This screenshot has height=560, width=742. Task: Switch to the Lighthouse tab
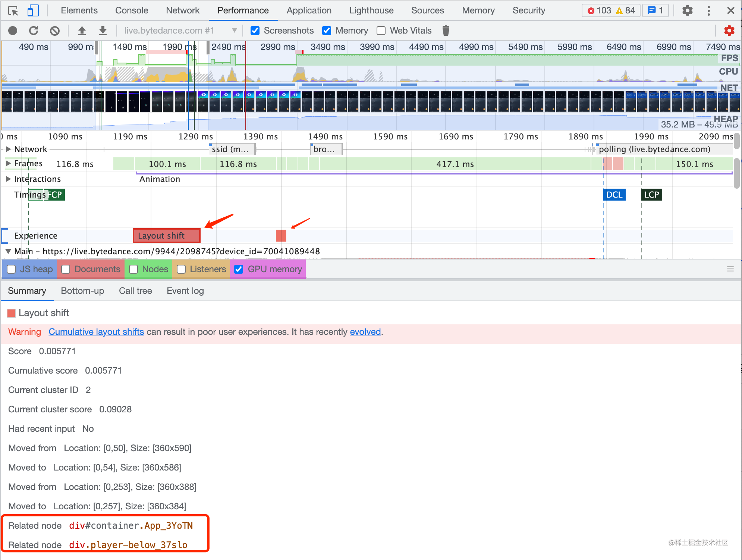[371, 10]
